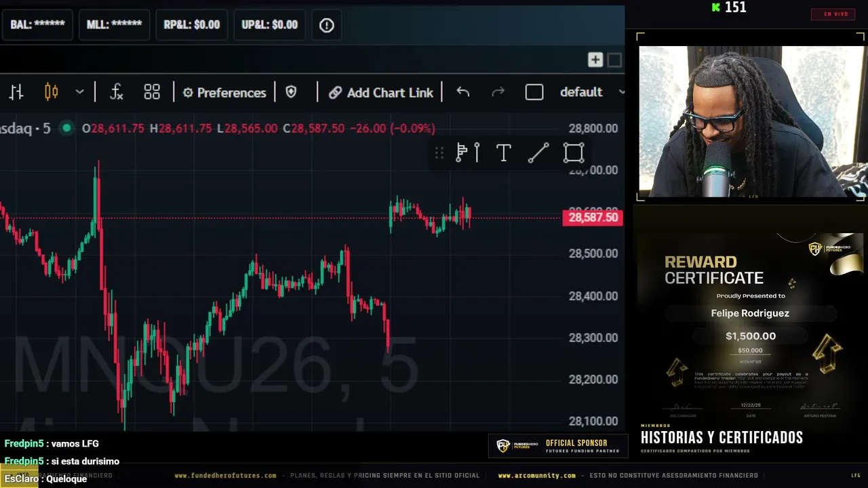Click Add Chart Link
868x488 pixels.
pyautogui.click(x=381, y=93)
